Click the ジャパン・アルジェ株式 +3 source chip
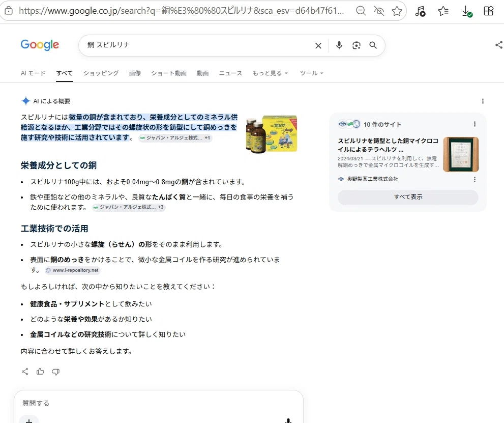The width and height of the screenshot is (504, 423). point(129,207)
